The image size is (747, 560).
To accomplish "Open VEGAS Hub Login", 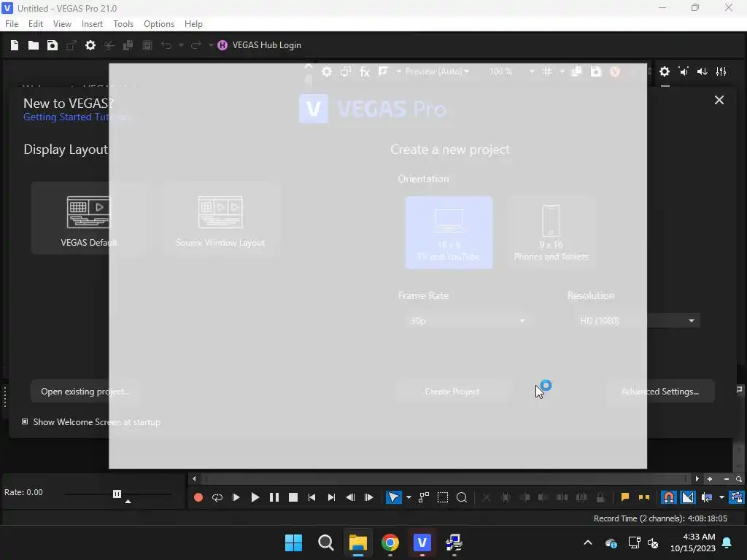I will coord(259,45).
